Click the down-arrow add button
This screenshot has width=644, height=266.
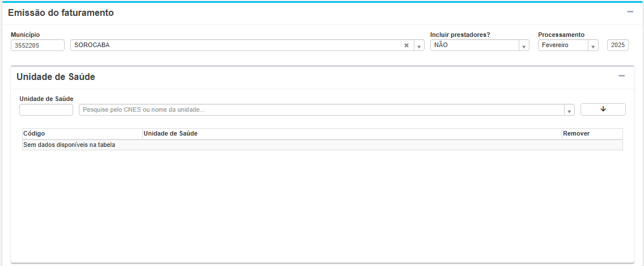[x=603, y=109]
